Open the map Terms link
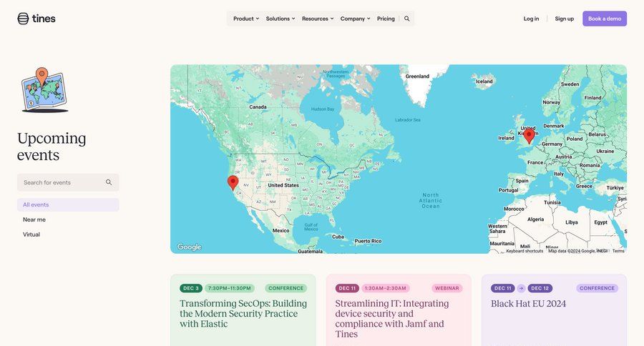 pyautogui.click(x=618, y=251)
